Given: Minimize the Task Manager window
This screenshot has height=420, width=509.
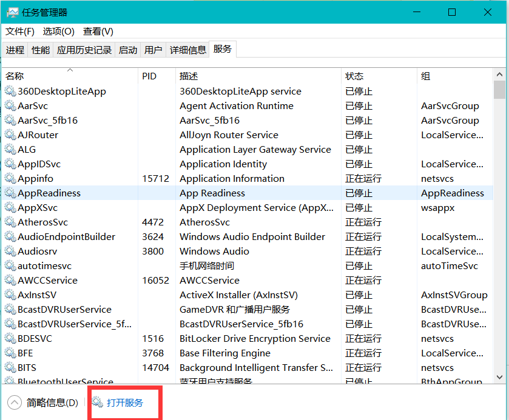Looking at the screenshot, I should click(417, 12).
